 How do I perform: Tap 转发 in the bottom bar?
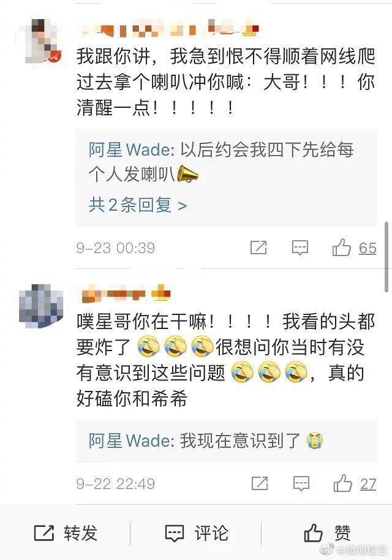pyautogui.click(x=66, y=533)
